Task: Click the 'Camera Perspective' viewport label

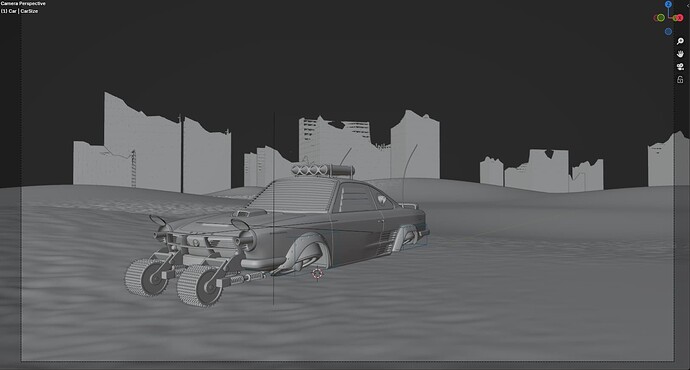Action: click(23, 4)
